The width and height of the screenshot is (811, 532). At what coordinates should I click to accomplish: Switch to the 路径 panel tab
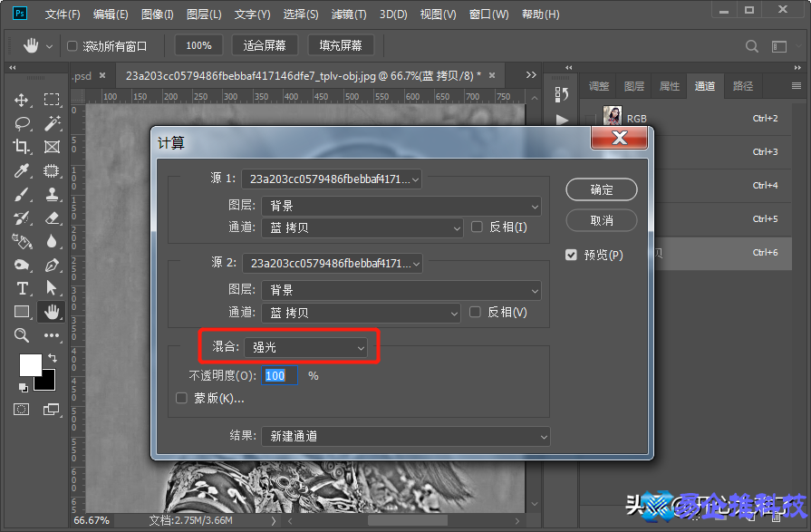[742, 85]
